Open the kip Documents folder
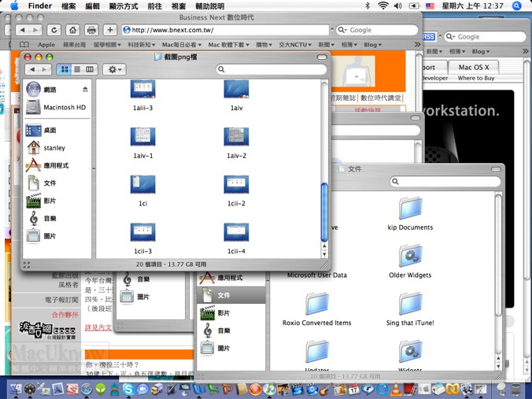 [410, 214]
